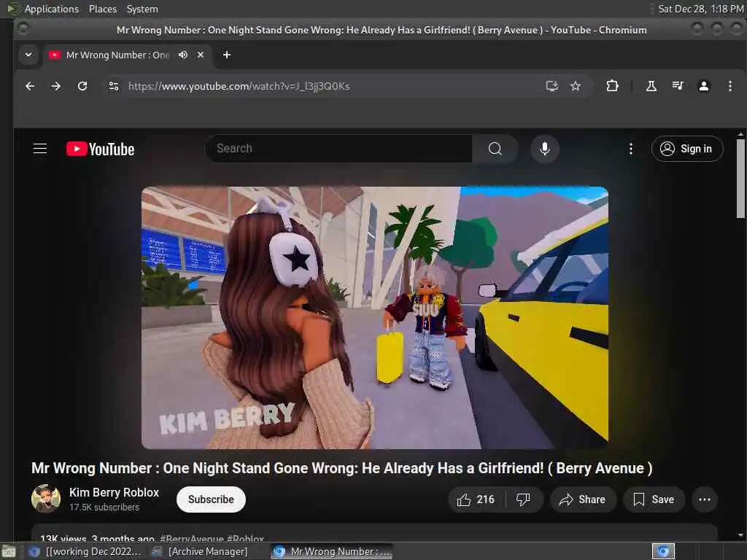
Task: Click the video title text
Action: coord(341,468)
